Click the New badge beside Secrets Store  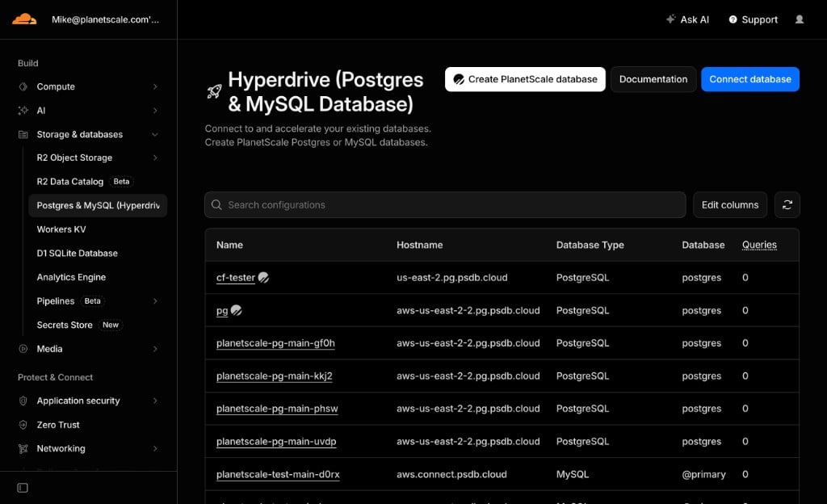110,325
